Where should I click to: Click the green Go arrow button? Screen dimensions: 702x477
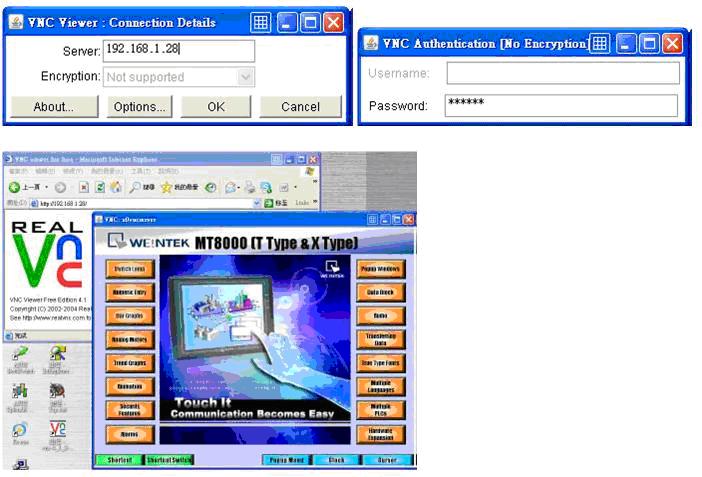coord(269,203)
